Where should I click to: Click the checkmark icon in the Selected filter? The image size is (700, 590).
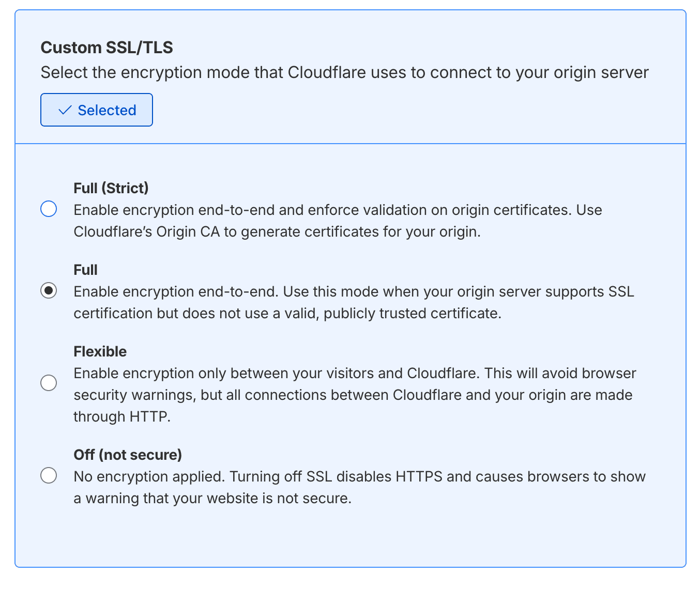coord(65,110)
